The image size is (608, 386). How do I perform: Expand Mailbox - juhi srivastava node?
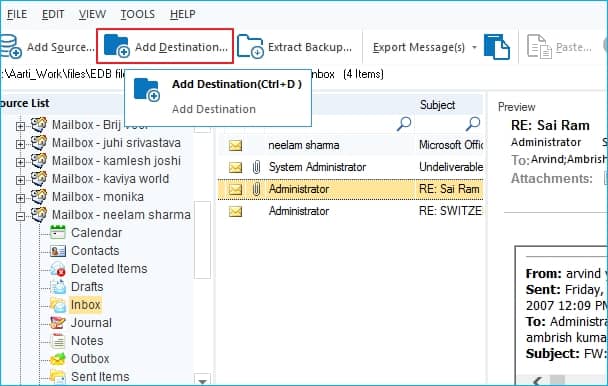point(20,144)
